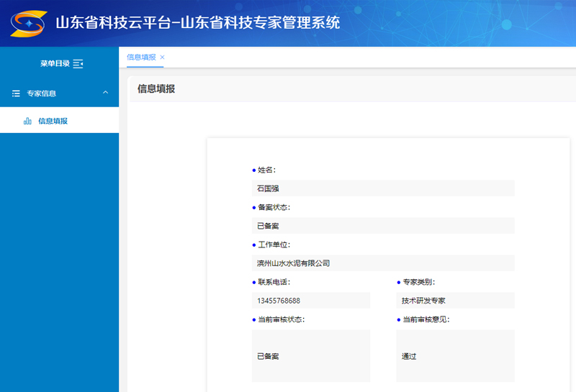Viewport: 576px width, 392px height.
Task: Collapse the 专家信息 menu chevron
Action: coord(105,93)
